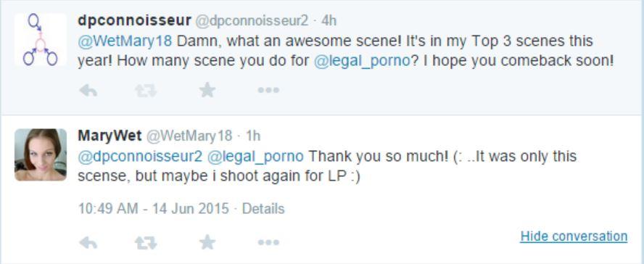Click MaryWet display name
Image resolution: width=644 pixels, height=264 pixels.
110,136
